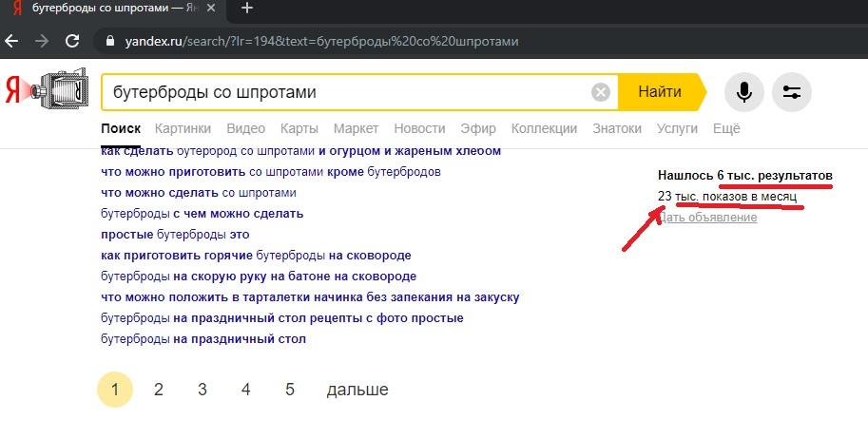Click the Найти search button

(x=662, y=92)
